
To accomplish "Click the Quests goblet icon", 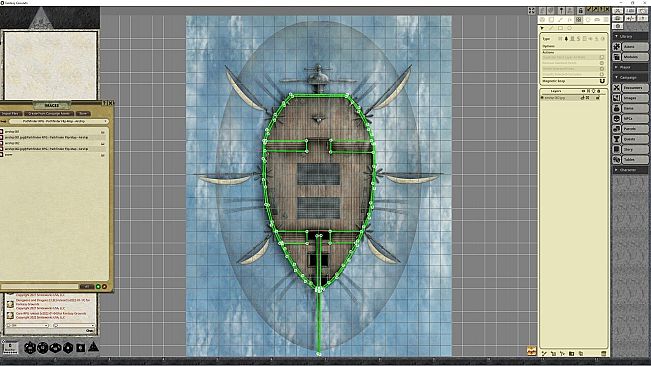I will tap(617, 139).
